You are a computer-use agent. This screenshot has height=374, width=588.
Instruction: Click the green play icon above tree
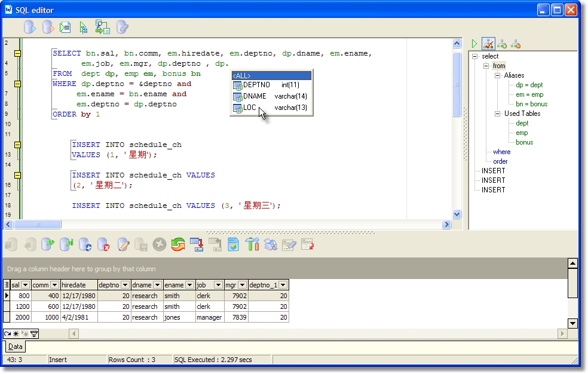474,44
